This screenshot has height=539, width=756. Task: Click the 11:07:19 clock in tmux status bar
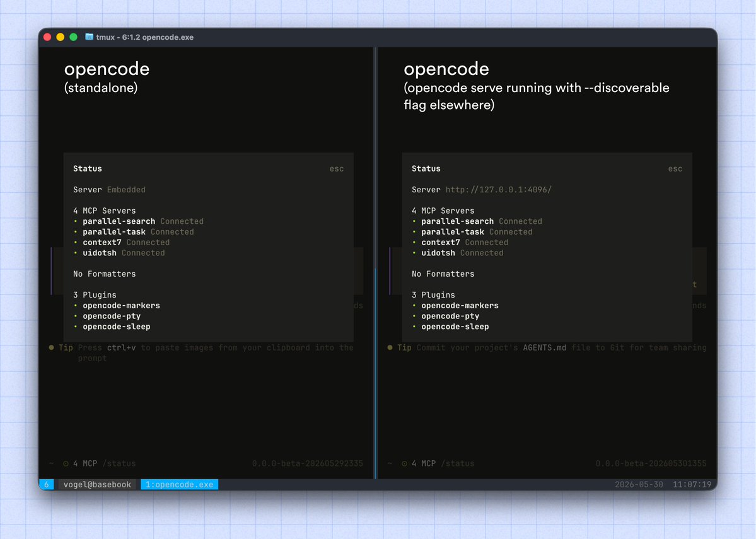[692, 485]
